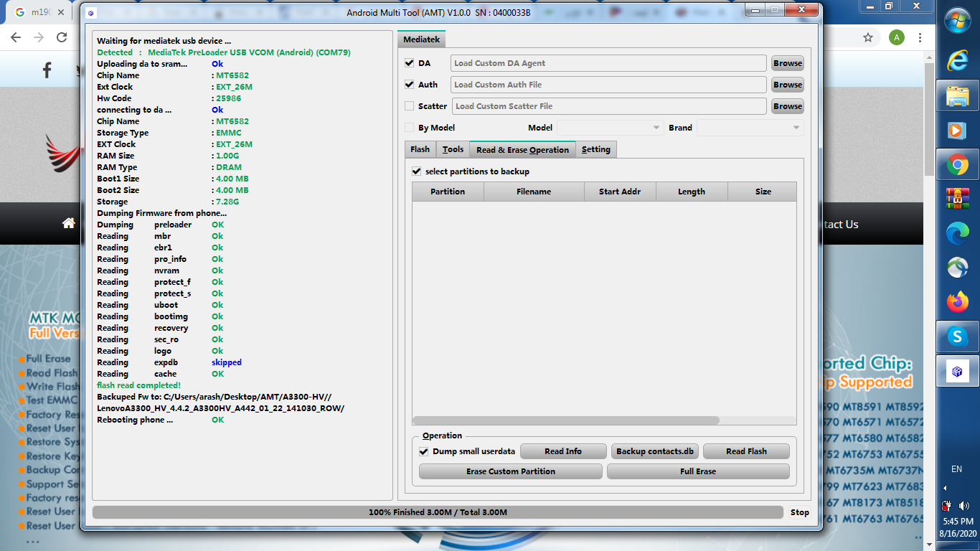Open the Model dropdown
The image size is (980, 551).
coord(611,128)
